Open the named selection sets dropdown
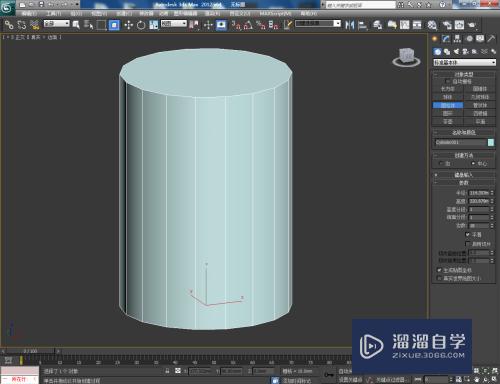This screenshot has height=384, width=500. pyautogui.click(x=318, y=24)
